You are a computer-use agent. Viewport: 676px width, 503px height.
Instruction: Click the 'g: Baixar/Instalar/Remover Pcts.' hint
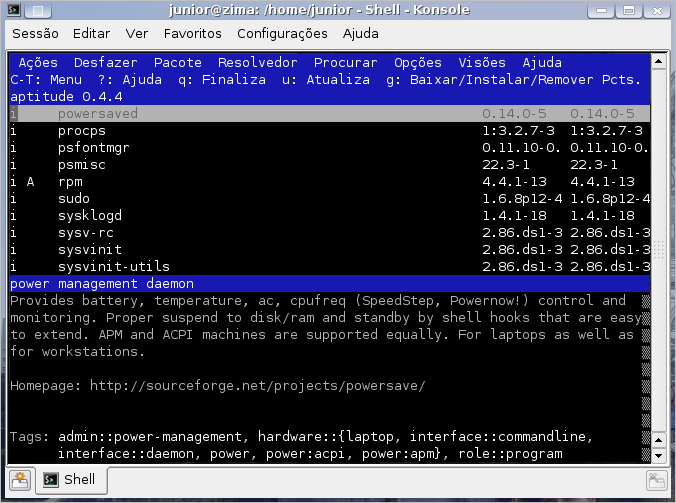(513, 80)
